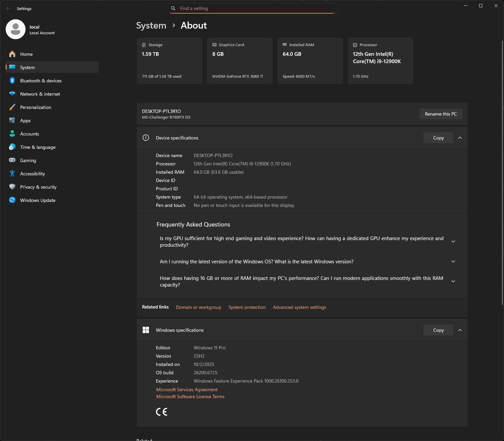
Task: Click the Accessibility figure icon
Action: click(x=12, y=174)
